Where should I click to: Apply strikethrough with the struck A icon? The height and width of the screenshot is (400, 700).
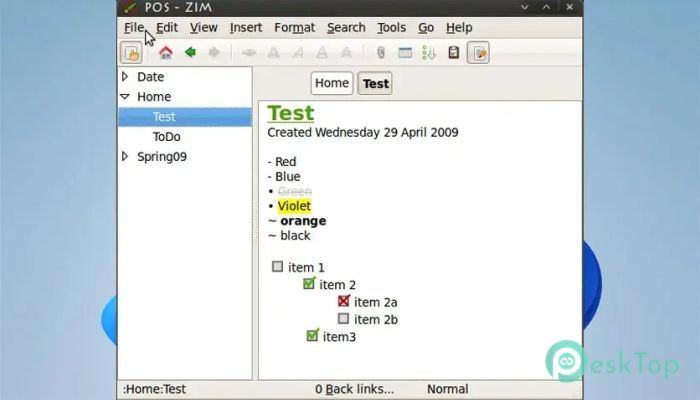click(346, 53)
